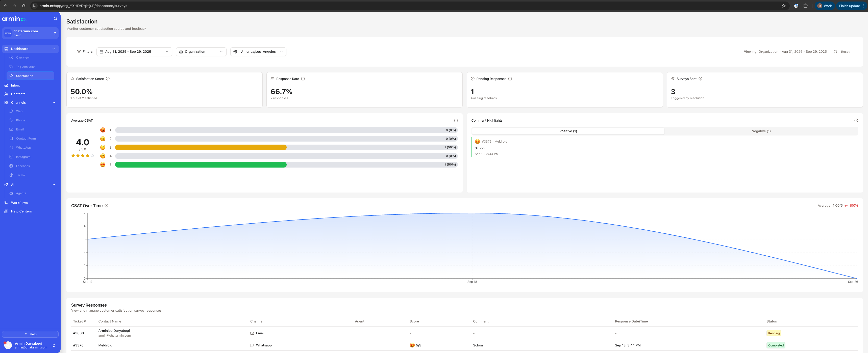Open the Filters icon on Satisfaction page
This screenshot has height=353, width=868.
[x=79, y=51]
